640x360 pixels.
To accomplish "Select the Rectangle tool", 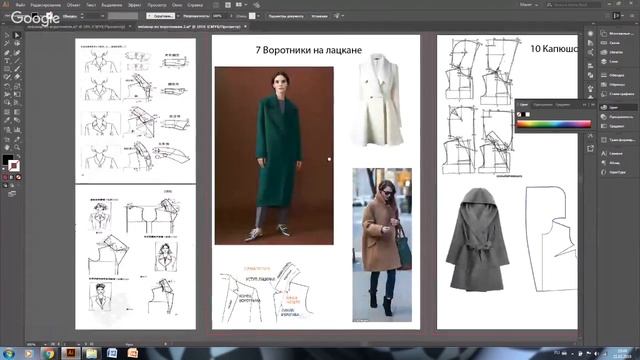I will point(7,69).
